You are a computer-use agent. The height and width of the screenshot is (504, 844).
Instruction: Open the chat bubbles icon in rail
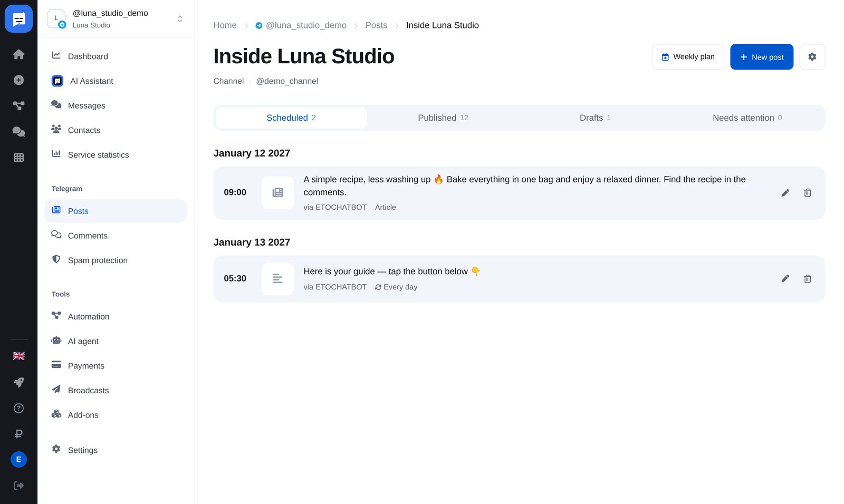click(18, 132)
